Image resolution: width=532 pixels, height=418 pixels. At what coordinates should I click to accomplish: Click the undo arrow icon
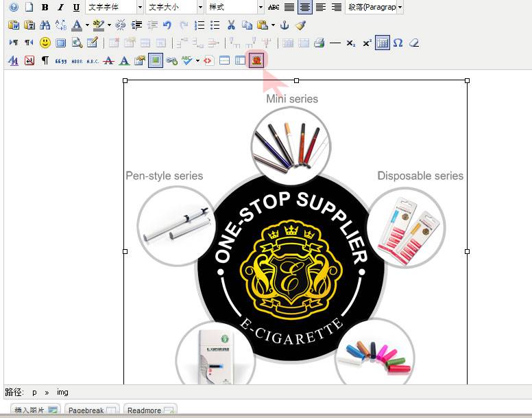pyautogui.click(x=167, y=25)
